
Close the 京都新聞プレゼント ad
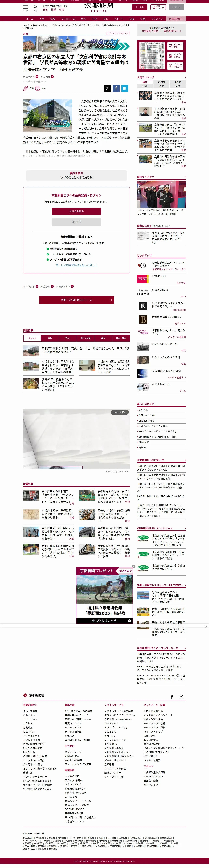(x=133, y=566)
